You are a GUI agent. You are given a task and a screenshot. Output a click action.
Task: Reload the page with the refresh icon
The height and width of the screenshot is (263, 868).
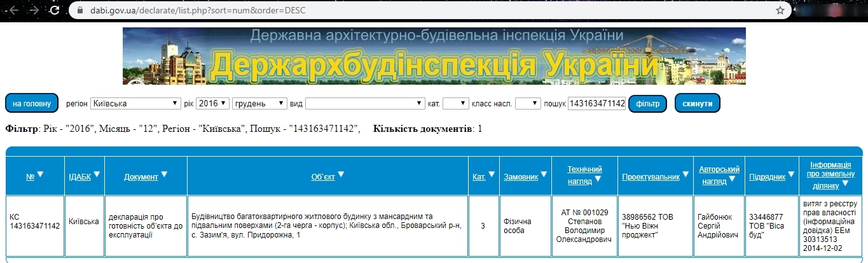click(55, 10)
